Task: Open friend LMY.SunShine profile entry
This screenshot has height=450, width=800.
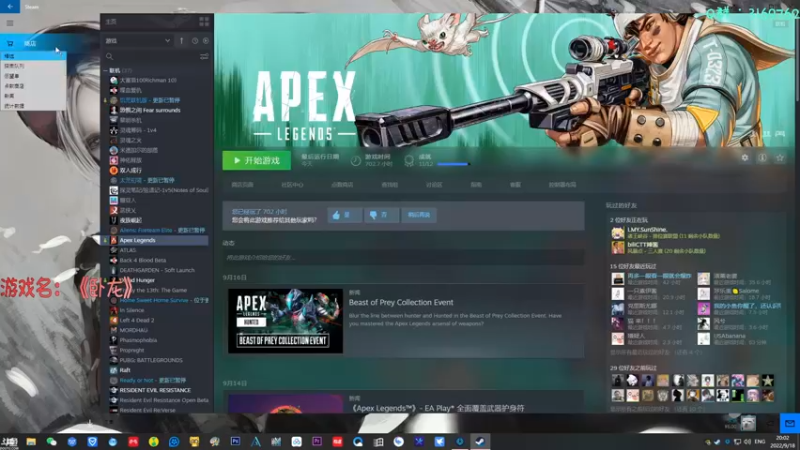Action: 666,233
